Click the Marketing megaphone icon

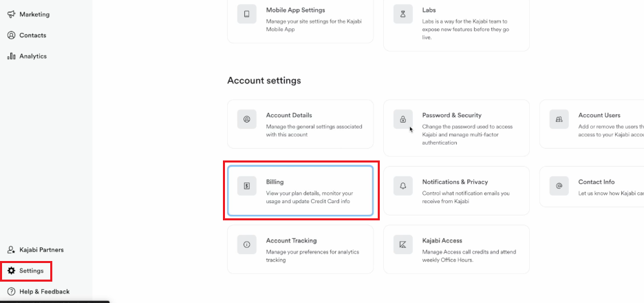(12, 14)
